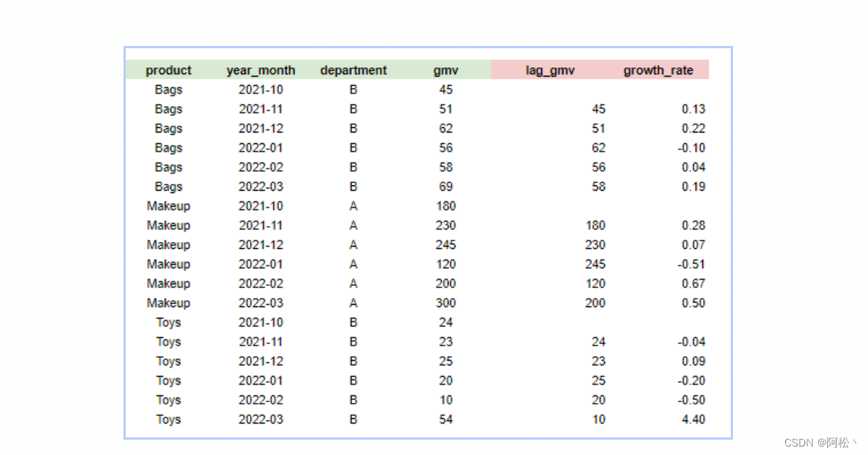This screenshot has height=455, width=868.
Task: Select growth_rate value 0.13
Action: click(694, 109)
